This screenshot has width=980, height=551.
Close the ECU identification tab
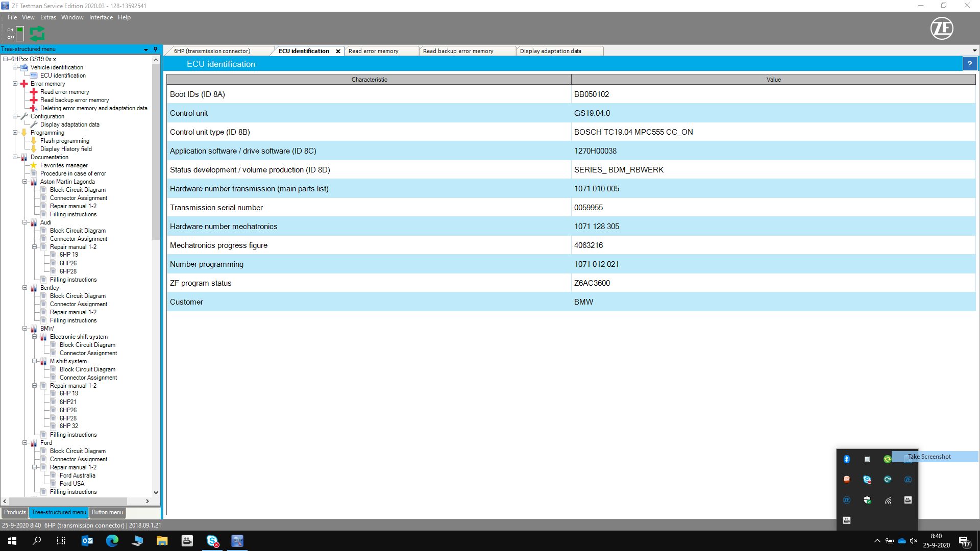click(338, 51)
